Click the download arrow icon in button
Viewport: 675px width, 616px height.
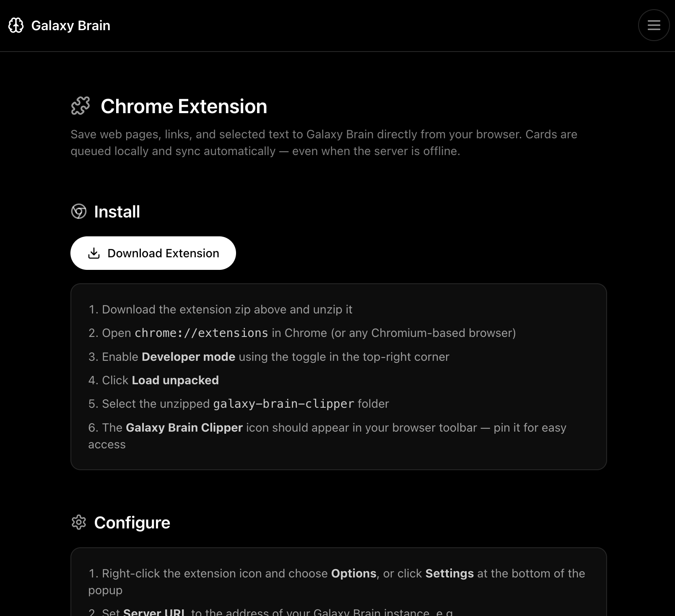pyautogui.click(x=94, y=253)
